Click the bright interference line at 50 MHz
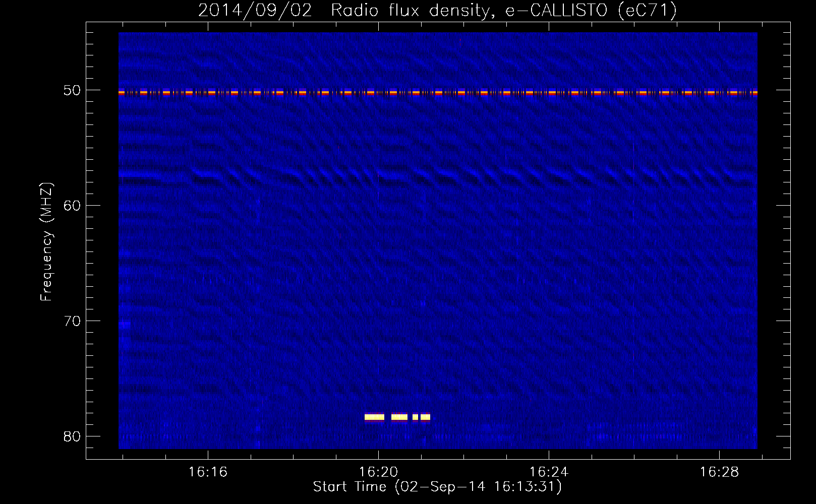 [438, 92]
